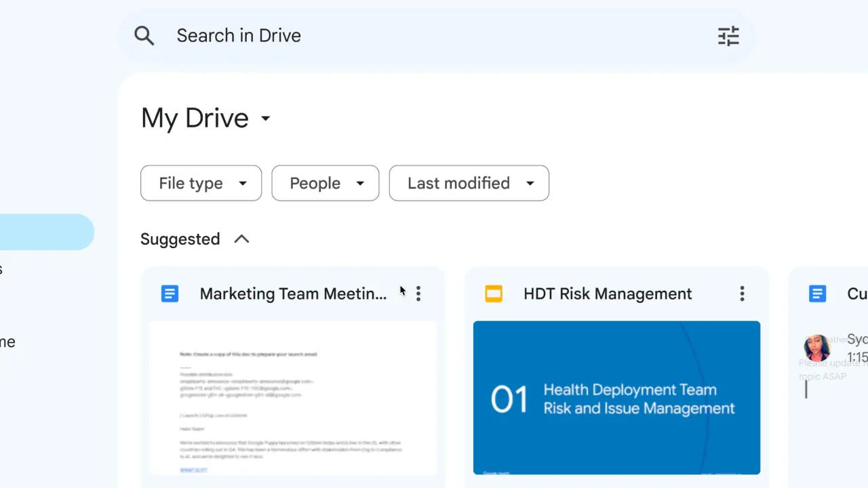Select the Health Deployment Team slide thumbnail
Screen dimensions: 868x488
[616, 398]
